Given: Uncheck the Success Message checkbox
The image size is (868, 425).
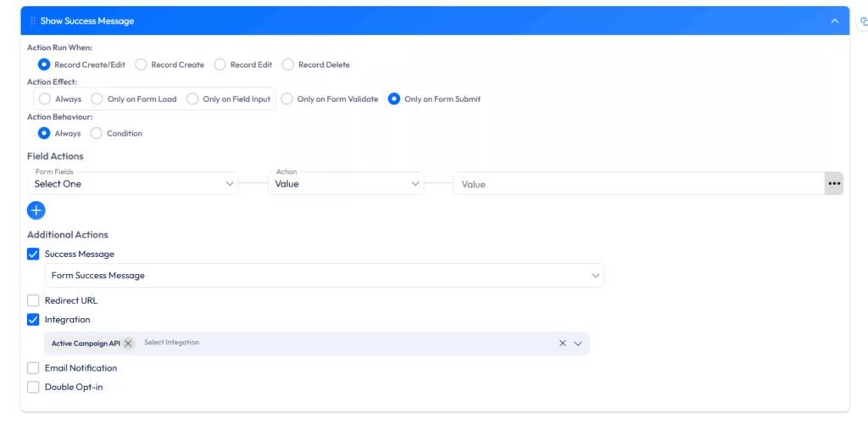Looking at the screenshot, I should [33, 254].
